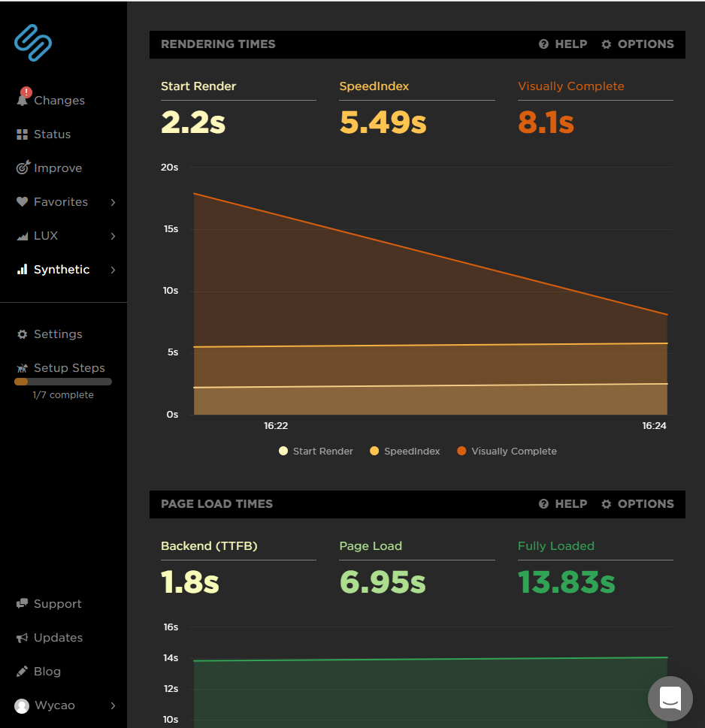Expand the Favorites submenu chevron

click(113, 202)
